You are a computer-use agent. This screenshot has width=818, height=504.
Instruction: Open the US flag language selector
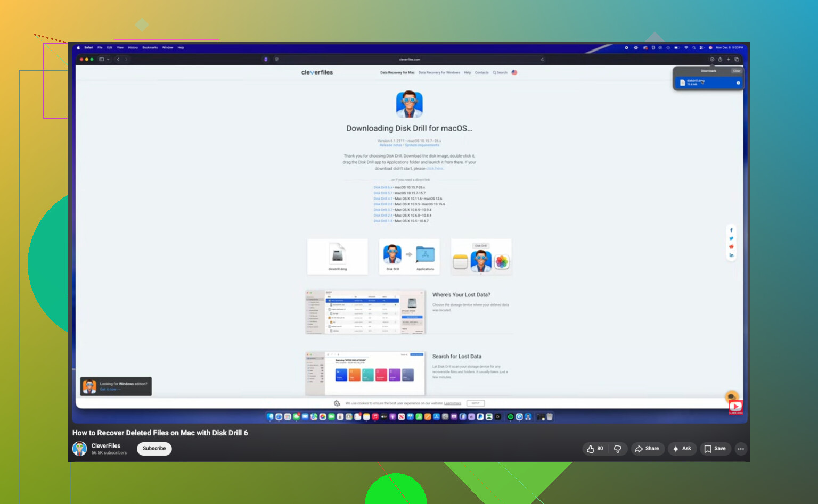click(x=514, y=72)
